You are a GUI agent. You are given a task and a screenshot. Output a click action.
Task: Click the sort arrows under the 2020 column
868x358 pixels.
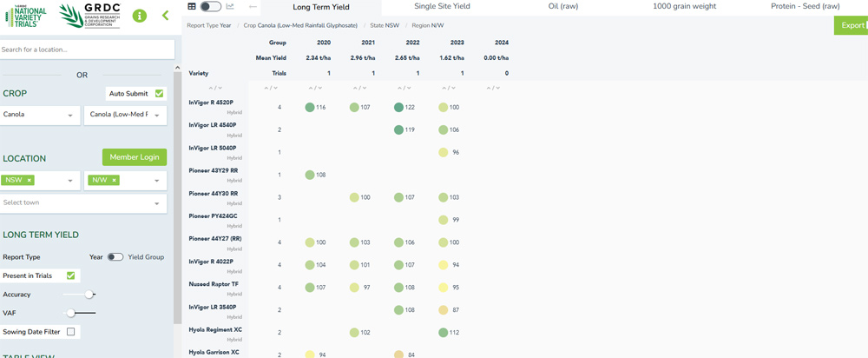pos(315,88)
